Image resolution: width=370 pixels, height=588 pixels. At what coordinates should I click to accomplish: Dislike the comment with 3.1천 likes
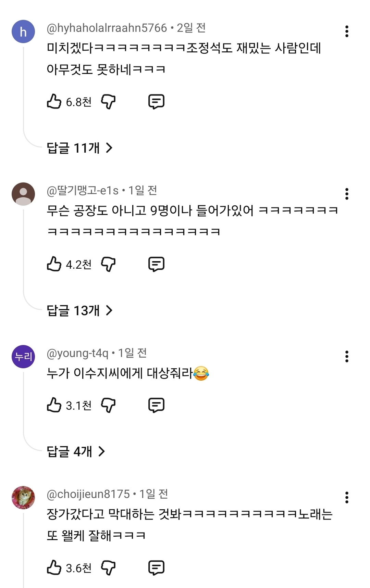[108, 405]
